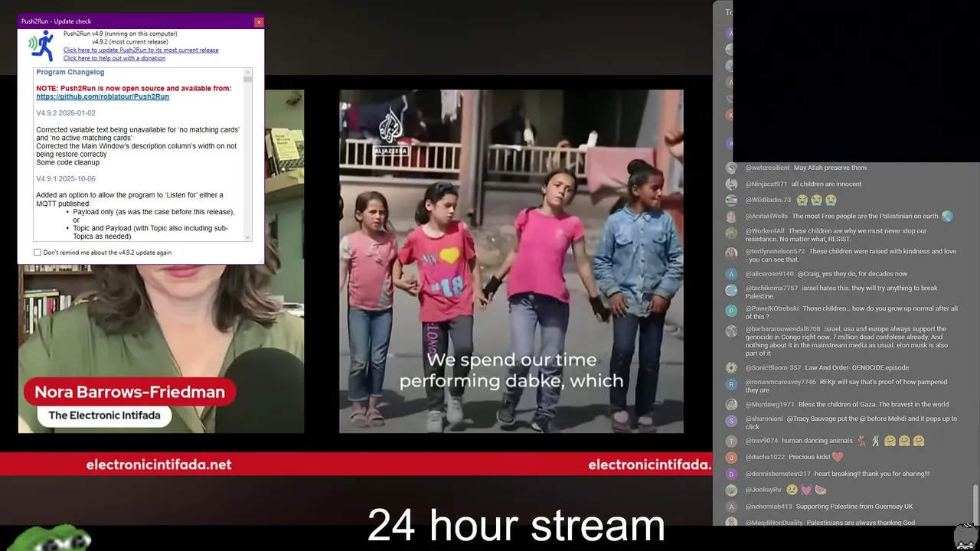Click the changelog scrollbar down arrow

point(248,237)
